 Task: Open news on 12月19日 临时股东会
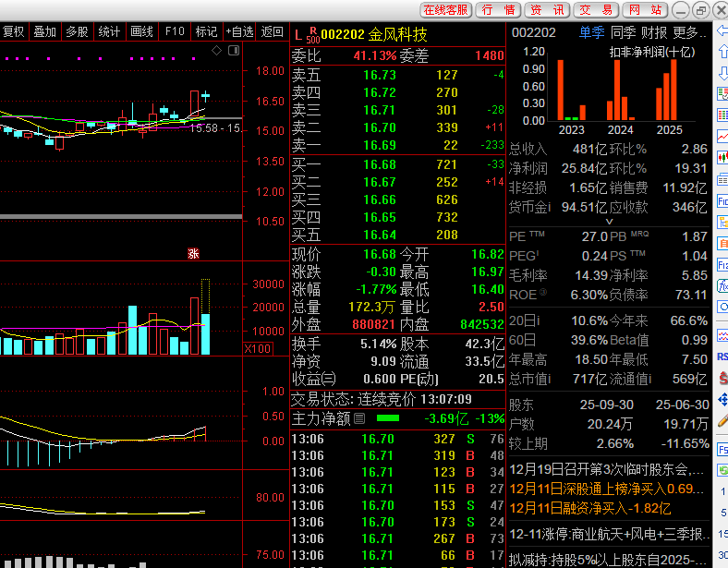(607, 469)
